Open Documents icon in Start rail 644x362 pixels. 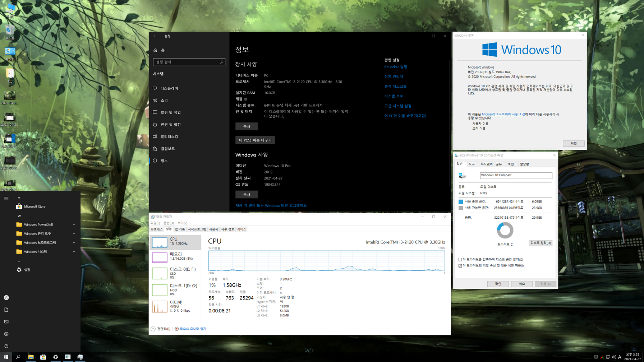pos(6,310)
